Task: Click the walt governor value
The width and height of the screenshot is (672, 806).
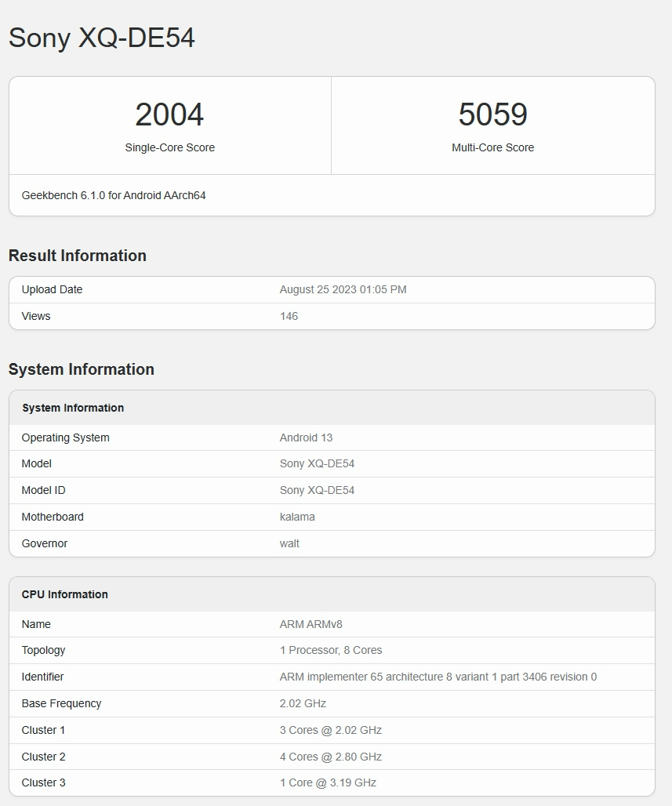Action: 289,543
